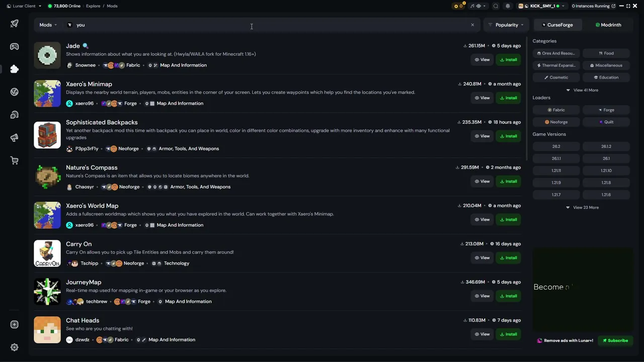Subscribe to Lunar+ to remove ads

615,341
